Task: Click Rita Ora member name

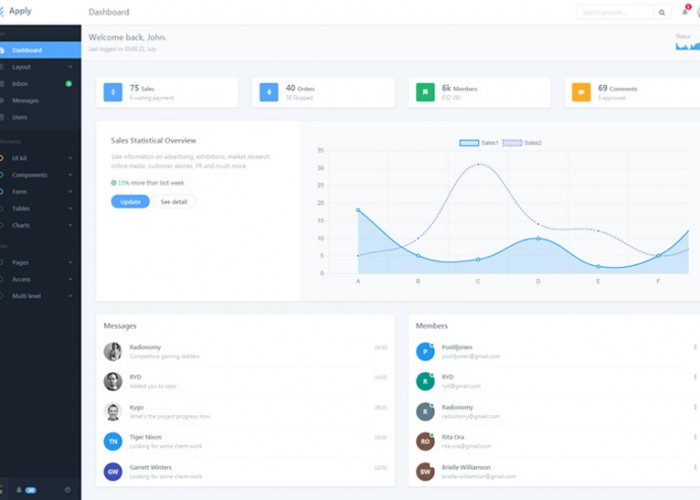Action: (453, 437)
